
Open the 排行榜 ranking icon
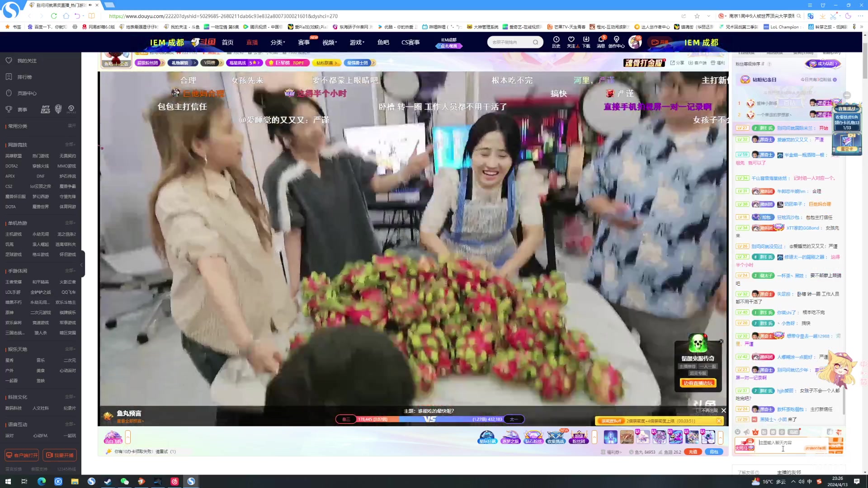point(9,77)
